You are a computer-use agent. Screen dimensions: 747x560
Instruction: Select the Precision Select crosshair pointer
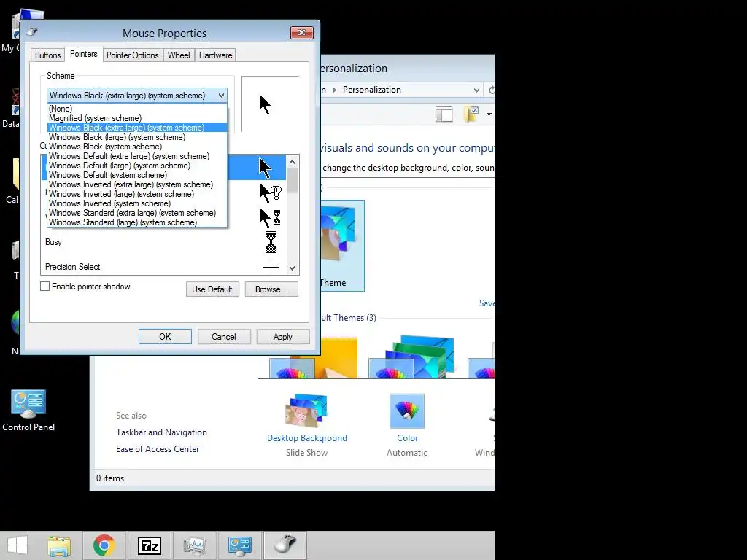click(x=271, y=267)
